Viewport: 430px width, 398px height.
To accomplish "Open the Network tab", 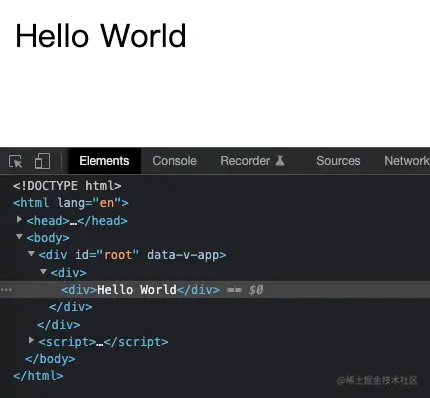I will point(407,161).
